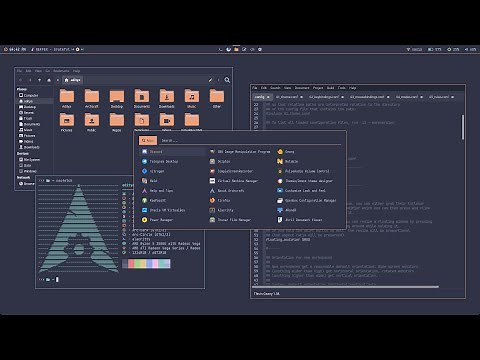Open Meld from the launcher list
This screenshot has width=480, height=360.
pos(172,181)
